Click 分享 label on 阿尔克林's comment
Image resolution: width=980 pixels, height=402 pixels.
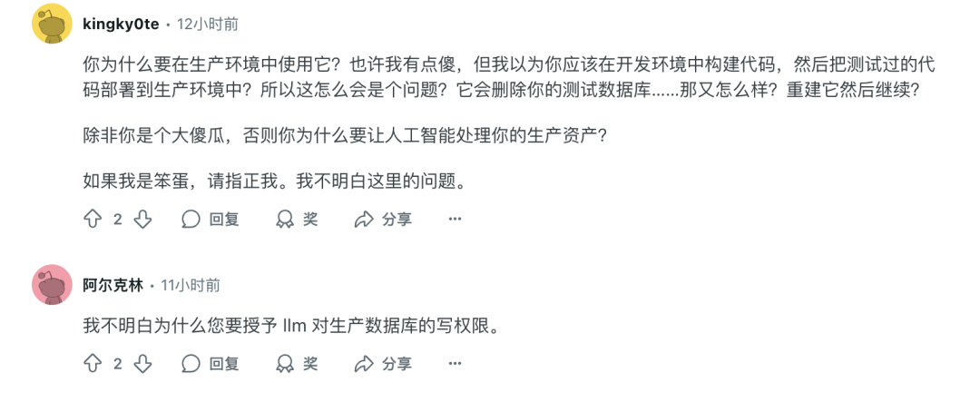[397, 363]
